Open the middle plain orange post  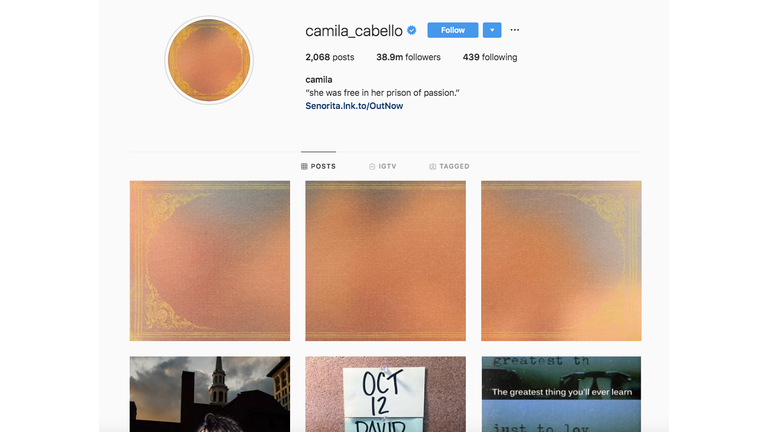tap(385, 261)
